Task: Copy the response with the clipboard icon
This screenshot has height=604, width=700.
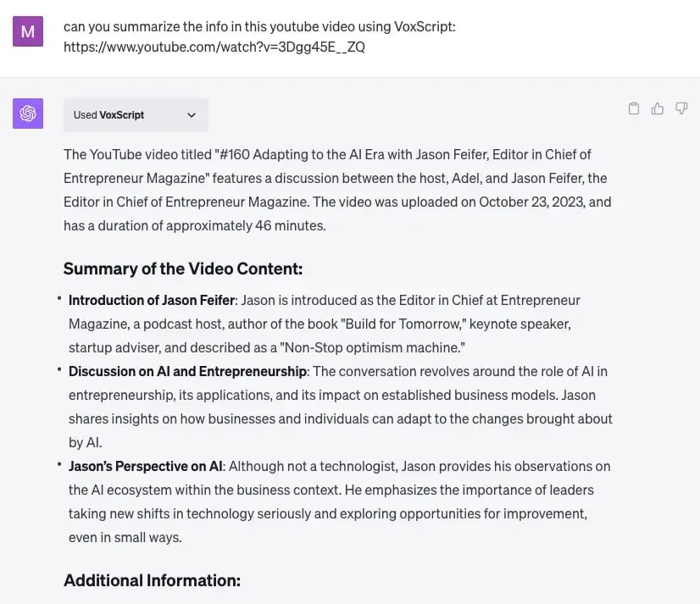Action: coord(633,108)
